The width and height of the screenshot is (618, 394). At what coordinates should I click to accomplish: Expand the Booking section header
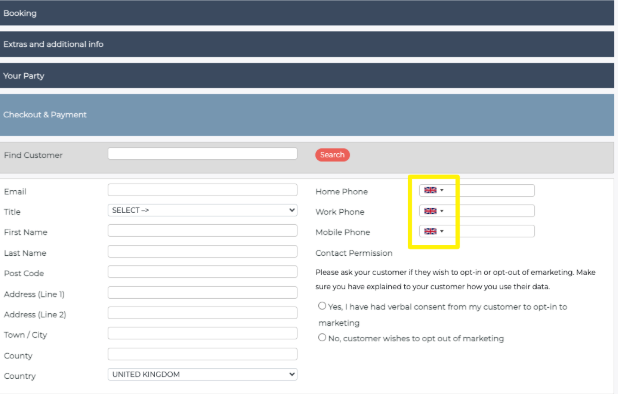click(307, 13)
